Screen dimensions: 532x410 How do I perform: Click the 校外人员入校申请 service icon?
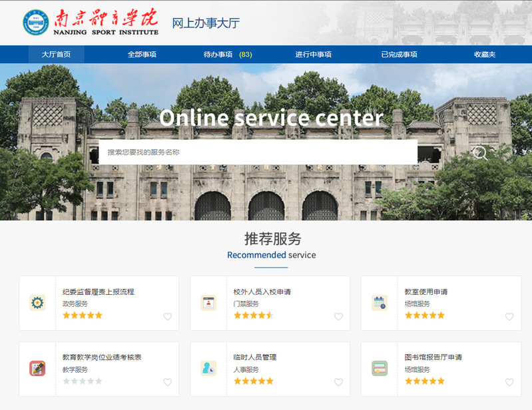point(208,303)
